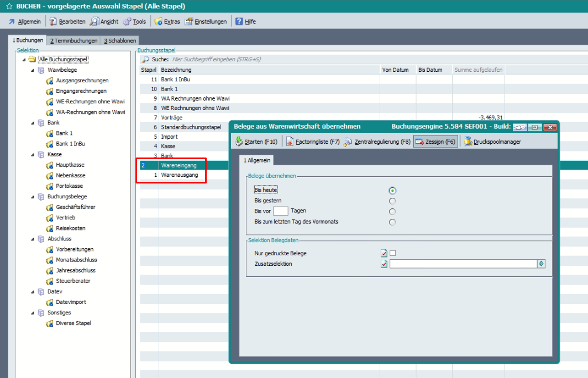Select the 'Bis gestern' radio button
Screen dimensions: 588x378
tap(392, 201)
